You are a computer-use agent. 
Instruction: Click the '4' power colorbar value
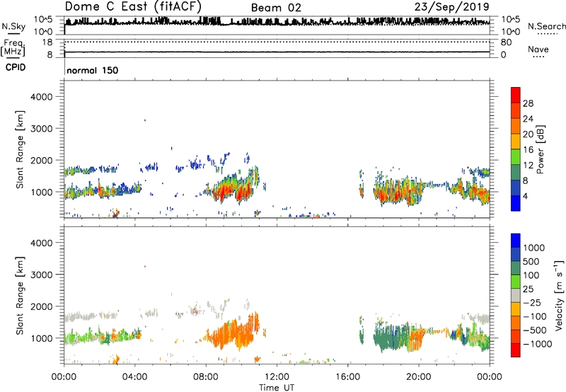(x=525, y=196)
